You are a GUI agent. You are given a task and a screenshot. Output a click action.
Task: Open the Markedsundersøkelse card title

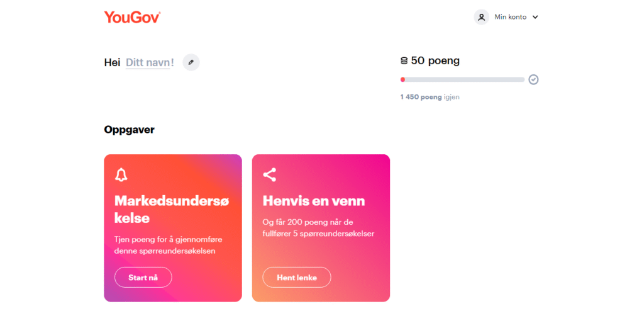(x=172, y=210)
